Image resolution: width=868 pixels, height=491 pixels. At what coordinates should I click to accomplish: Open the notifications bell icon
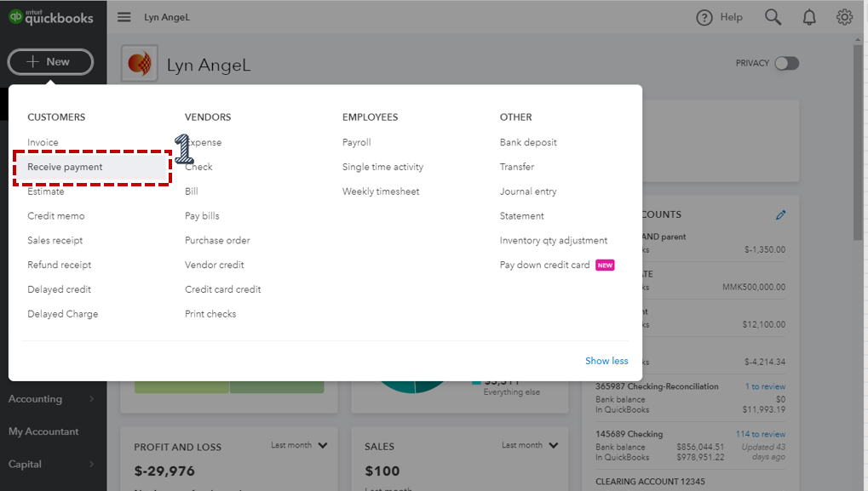click(x=809, y=17)
